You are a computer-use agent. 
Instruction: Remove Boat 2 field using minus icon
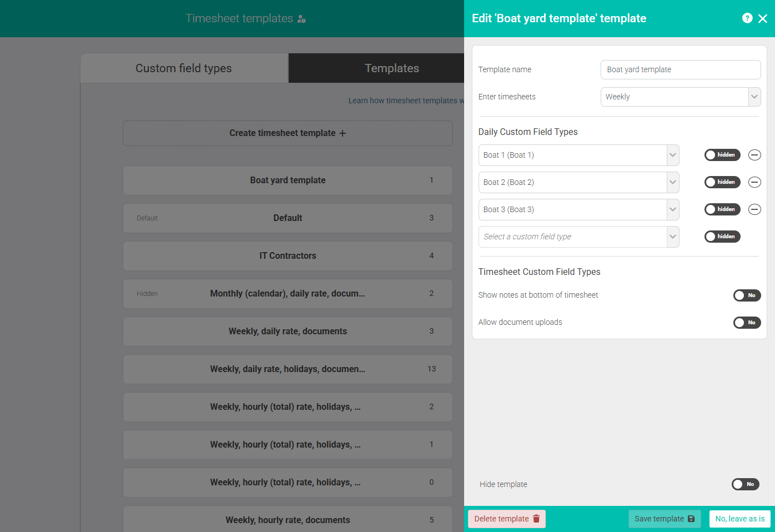click(754, 182)
